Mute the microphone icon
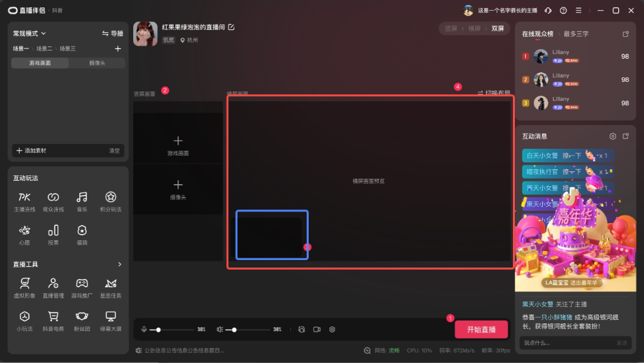The width and height of the screenshot is (644, 363). tap(144, 330)
